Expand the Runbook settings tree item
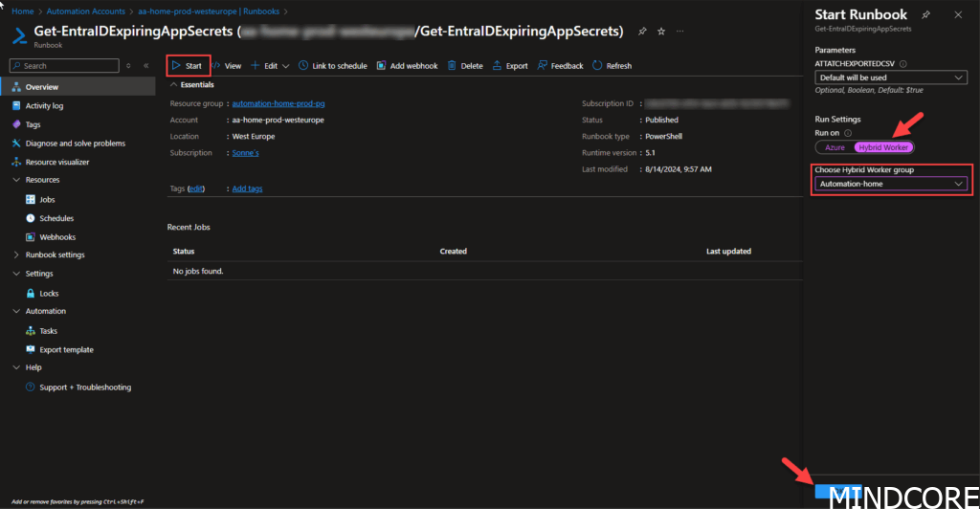This screenshot has height=509, width=980. coord(16,254)
